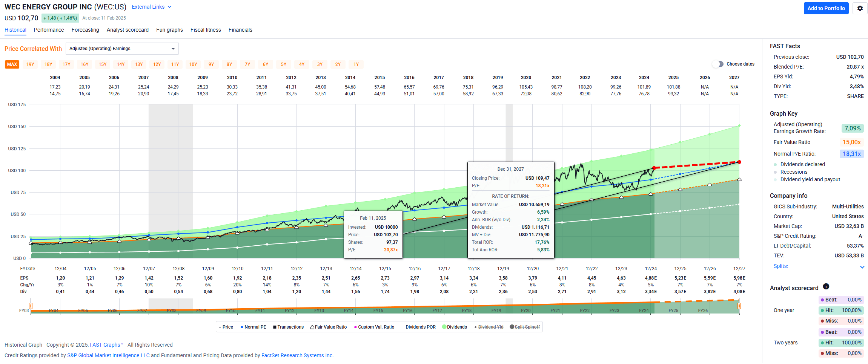Click the Fair Value Ratio triangle legend icon
Image resolution: width=868 pixels, height=364 pixels.
point(312,327)
